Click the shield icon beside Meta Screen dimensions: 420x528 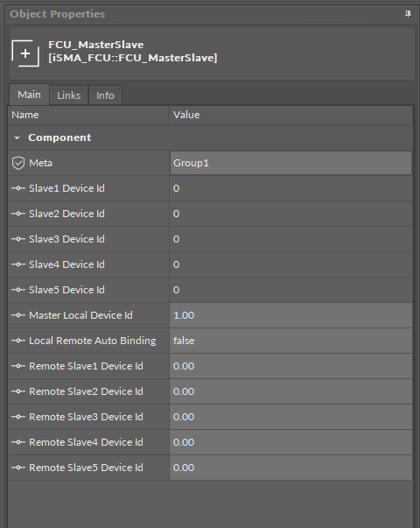pyautogui.click(x=18, y=163)
